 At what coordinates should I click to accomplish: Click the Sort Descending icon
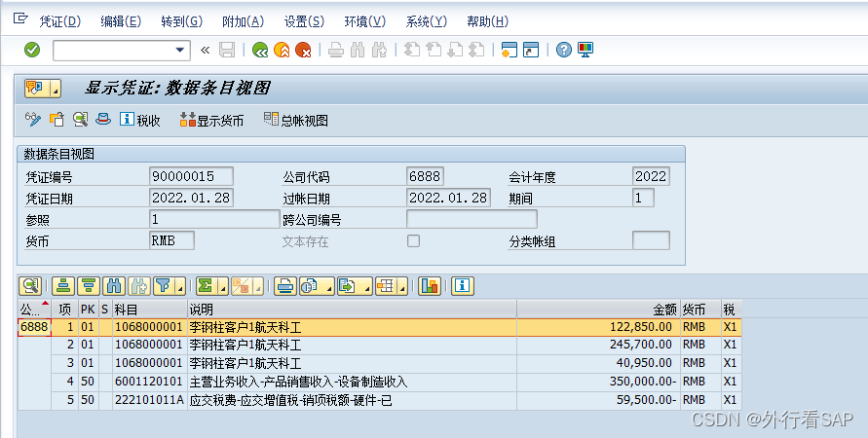pyautogui.click(x=88, y=286)
